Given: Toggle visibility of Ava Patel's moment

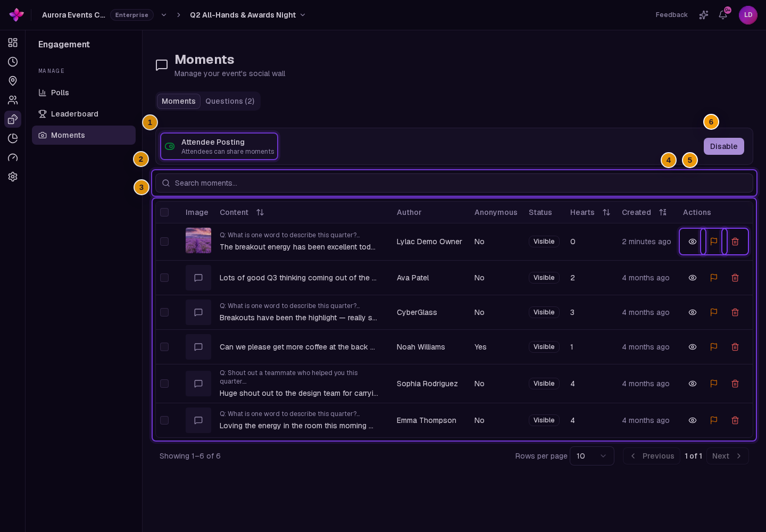Looking at the screenshot, I should pyautogui.click(x=693, y=278).
